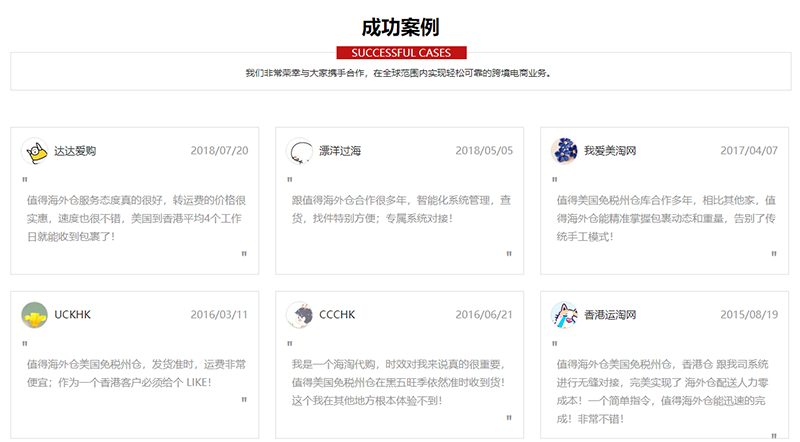800x442 pixels.
Task: Open the 达达爱购 customer name
Action: pos(76,151)
